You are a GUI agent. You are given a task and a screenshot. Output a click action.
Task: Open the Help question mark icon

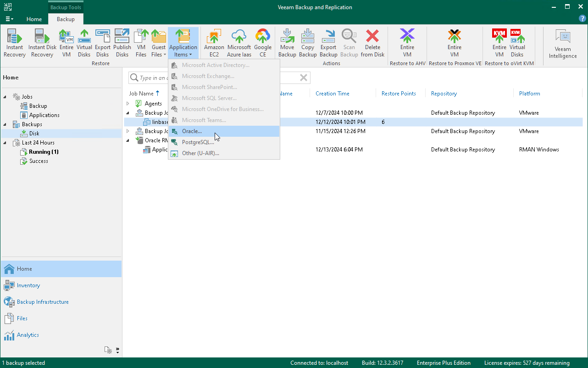[582, 19]
